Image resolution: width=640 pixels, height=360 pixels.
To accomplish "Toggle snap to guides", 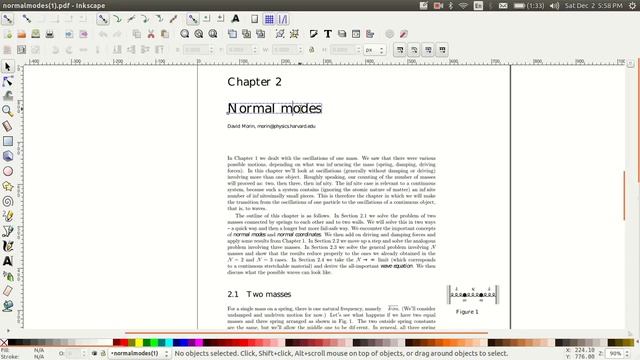I will pyautogui.click(x=283, y=19).
